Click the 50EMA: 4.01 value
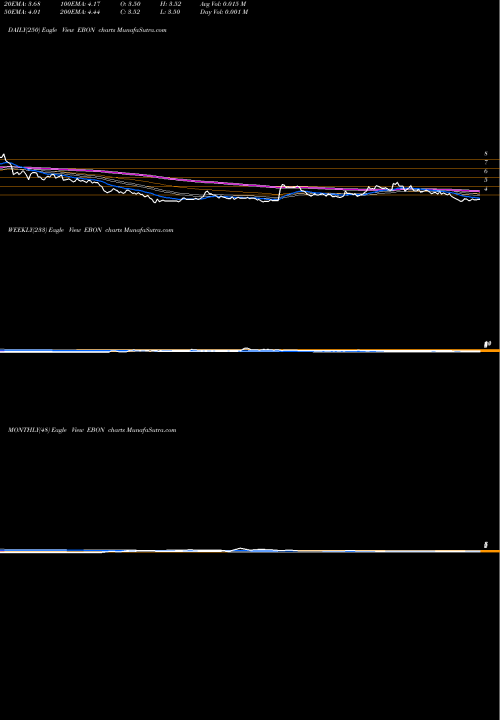The width and height of the screenshot is (500, 720). click(24, 12)
